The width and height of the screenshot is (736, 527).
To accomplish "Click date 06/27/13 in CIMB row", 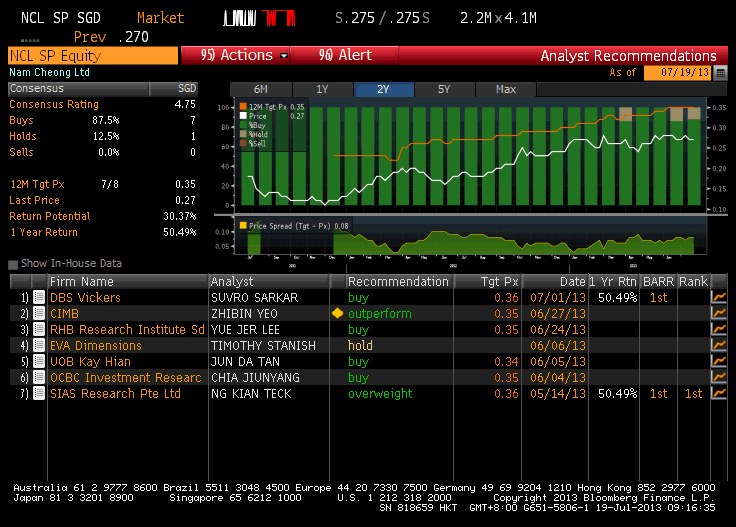I will coord(558,313).
